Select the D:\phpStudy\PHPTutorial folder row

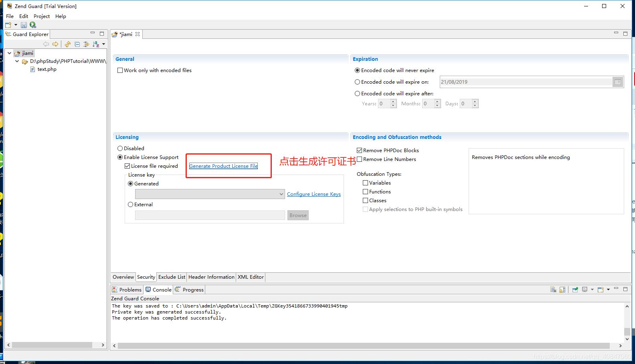64,61
